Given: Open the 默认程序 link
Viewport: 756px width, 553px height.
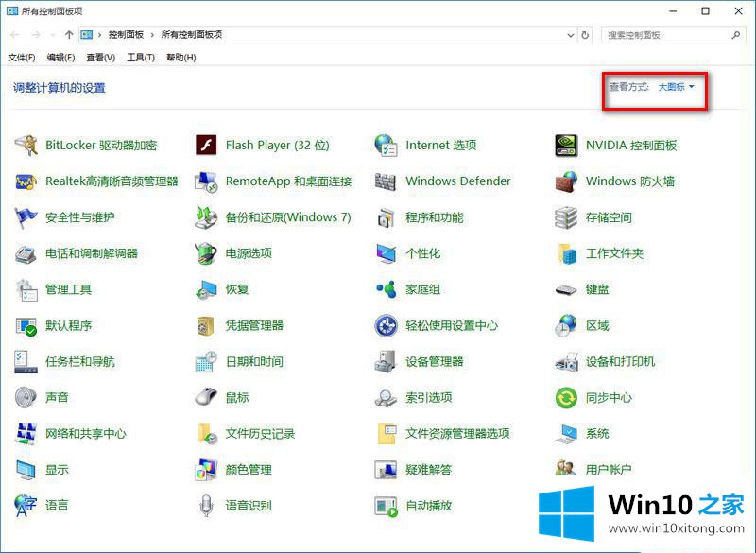Looking at the screenshot, I should 68,325.
